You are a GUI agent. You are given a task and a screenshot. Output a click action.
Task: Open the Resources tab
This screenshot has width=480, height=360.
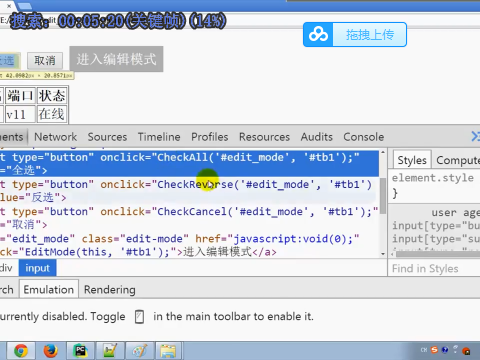264,137
